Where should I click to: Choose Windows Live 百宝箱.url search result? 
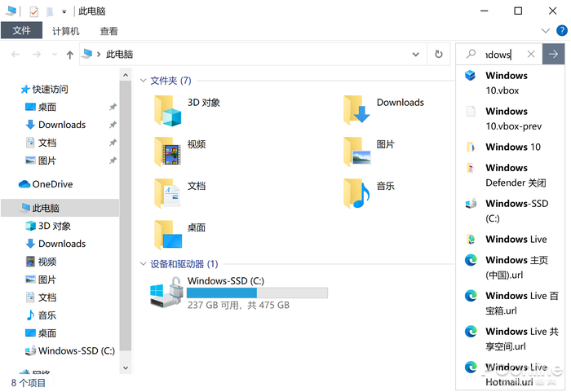510,303
